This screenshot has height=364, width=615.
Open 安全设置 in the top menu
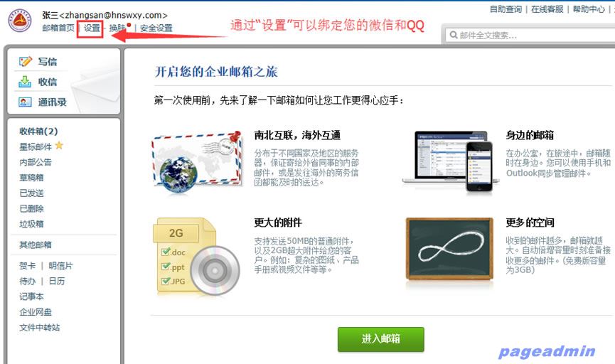156,28
